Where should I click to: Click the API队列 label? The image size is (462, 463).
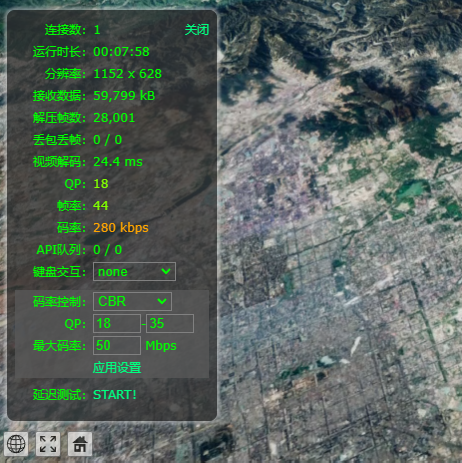click(61, 250)
